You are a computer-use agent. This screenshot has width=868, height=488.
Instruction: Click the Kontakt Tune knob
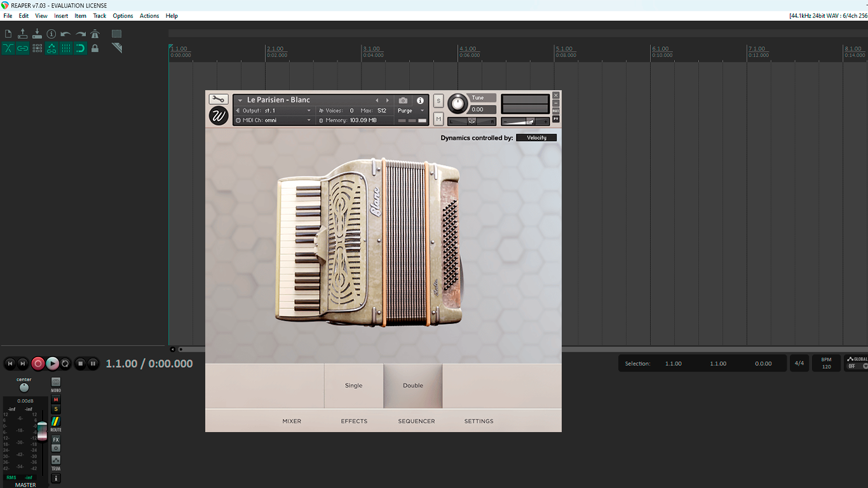[x=458, y=104]
